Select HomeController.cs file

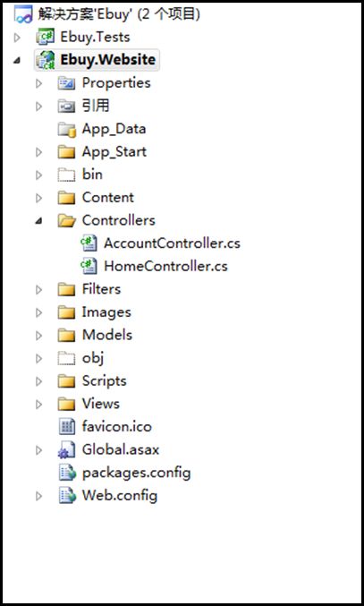(x=165, y=266)
